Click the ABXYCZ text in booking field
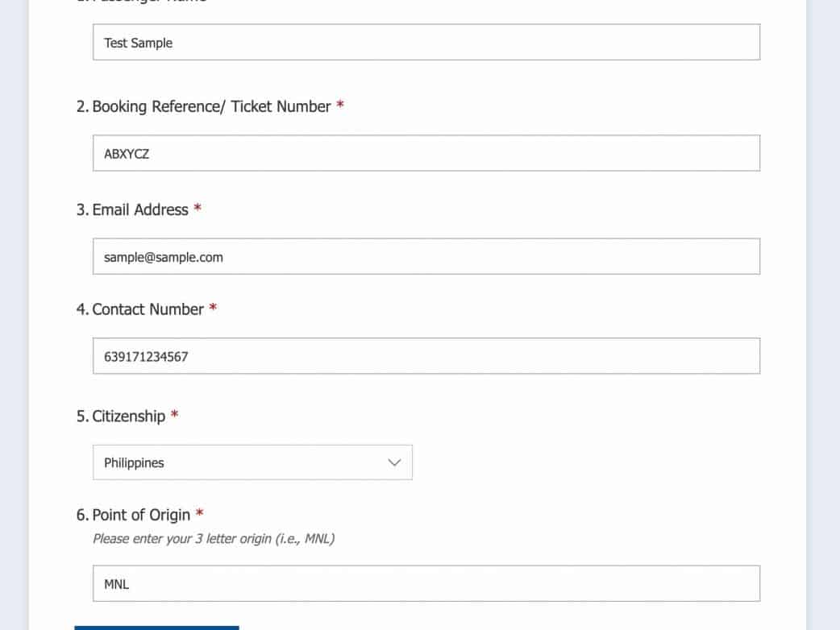 [127, 153]
